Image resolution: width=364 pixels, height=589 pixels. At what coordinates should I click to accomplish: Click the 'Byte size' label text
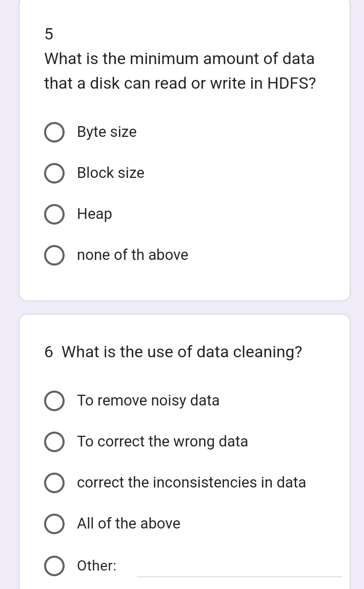pos(107,132)
